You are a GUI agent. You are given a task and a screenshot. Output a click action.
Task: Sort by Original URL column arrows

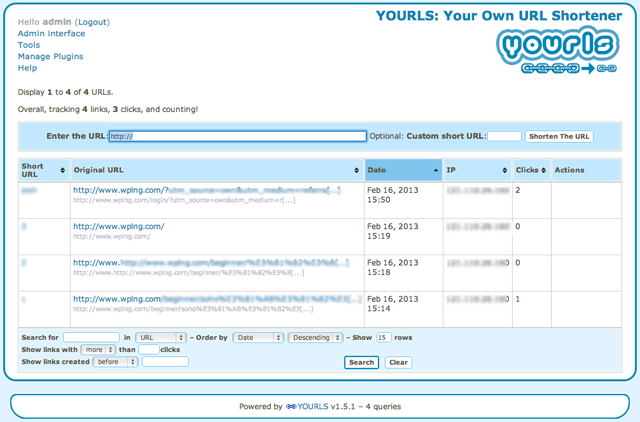(x=356, y=170)
